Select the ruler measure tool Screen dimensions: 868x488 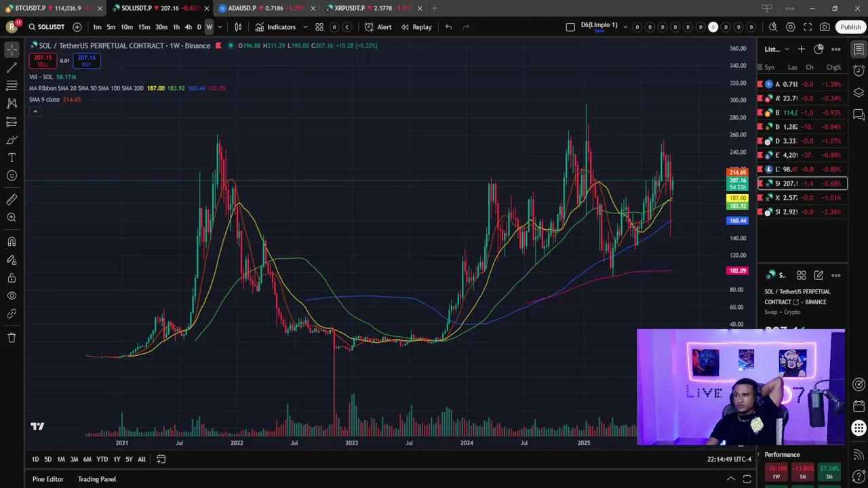(x=12, y=199)
